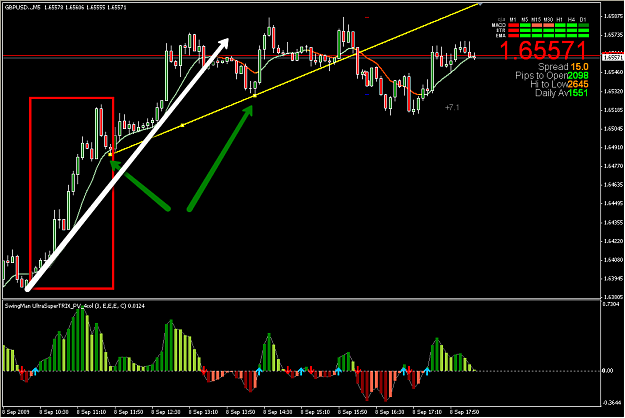Click the 8 Sep 2009 date label

tap(16, 412)
